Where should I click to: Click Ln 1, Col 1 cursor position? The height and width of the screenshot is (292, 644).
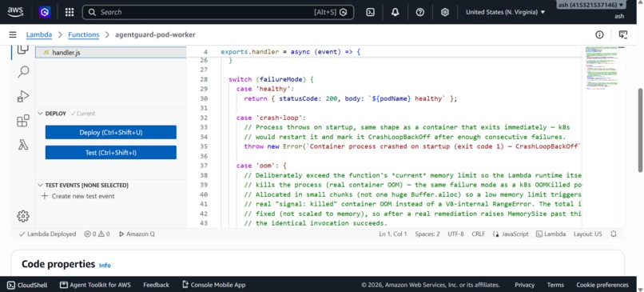(393, 234)
